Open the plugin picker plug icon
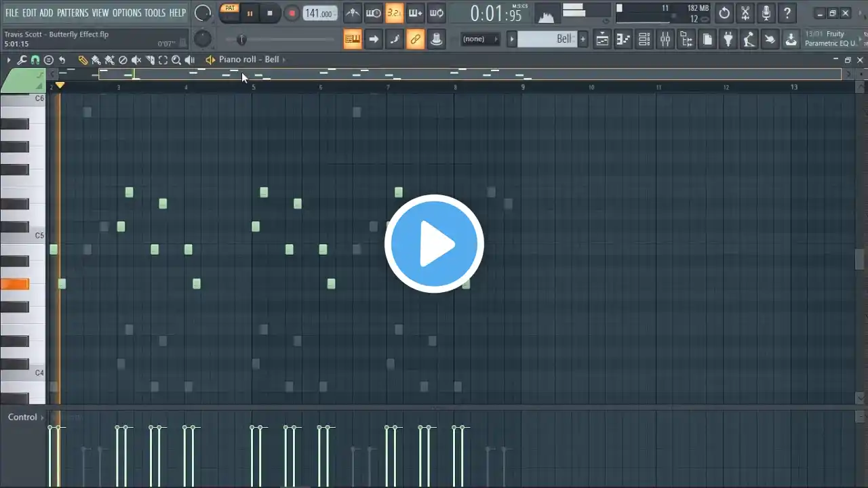The width and height of the screenshot is (868, 488). click(728, 39)
